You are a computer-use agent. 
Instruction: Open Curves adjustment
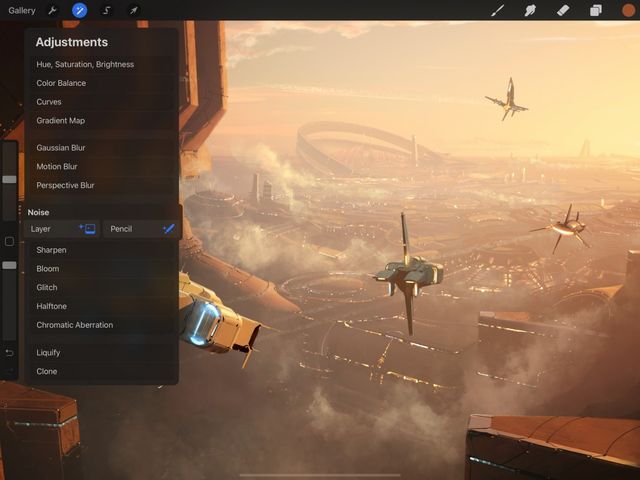tap(102, 102)
